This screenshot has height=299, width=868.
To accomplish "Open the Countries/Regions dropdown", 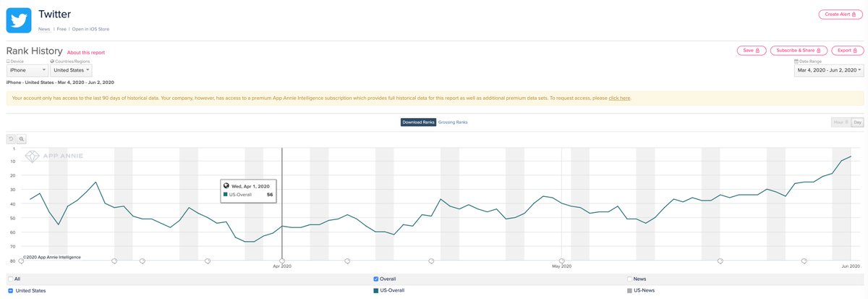I will [72, 70].
